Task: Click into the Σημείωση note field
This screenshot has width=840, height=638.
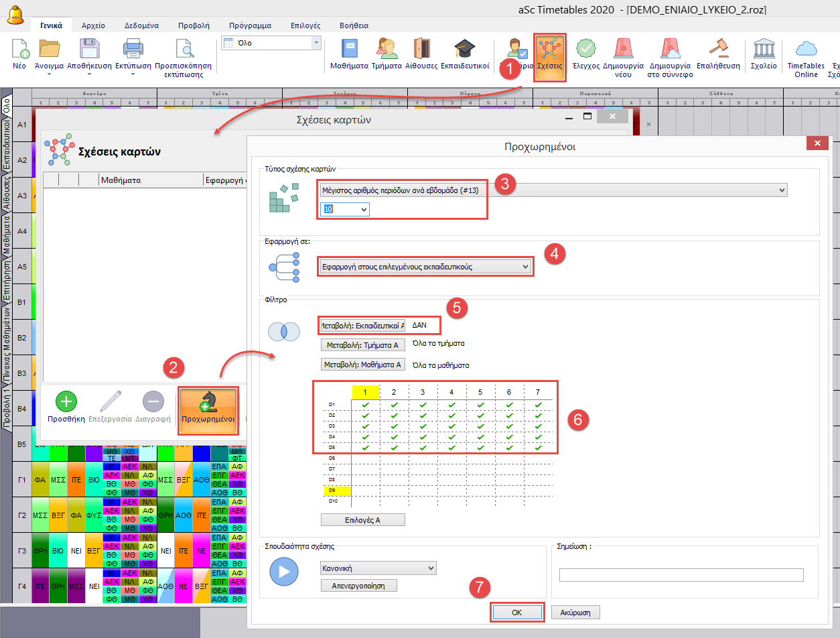Action: 681,575
